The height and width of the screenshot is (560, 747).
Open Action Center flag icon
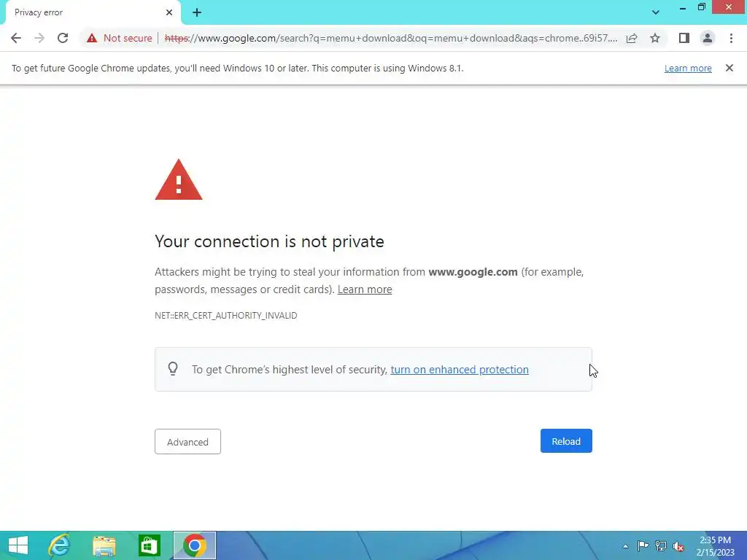643,546
